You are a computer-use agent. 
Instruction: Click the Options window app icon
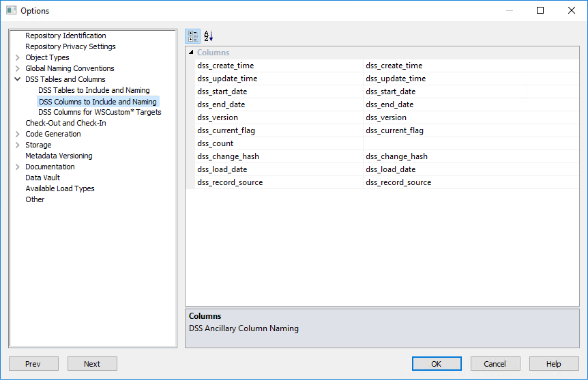coord(11,10)
